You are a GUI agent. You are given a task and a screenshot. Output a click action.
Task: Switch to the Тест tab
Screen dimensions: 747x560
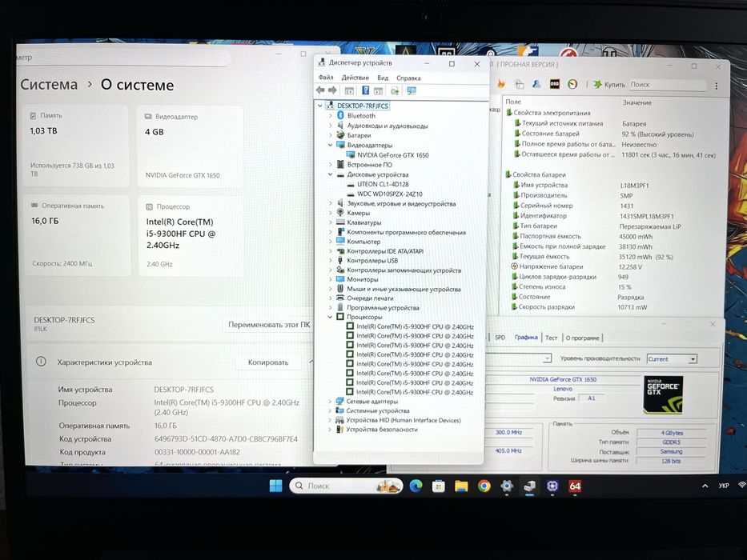[551, 338]
